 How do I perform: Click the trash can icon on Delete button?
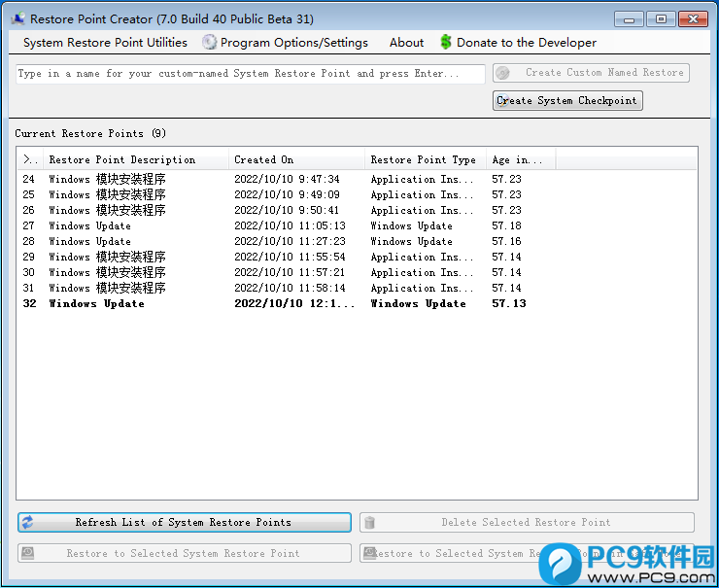point(369,523)
